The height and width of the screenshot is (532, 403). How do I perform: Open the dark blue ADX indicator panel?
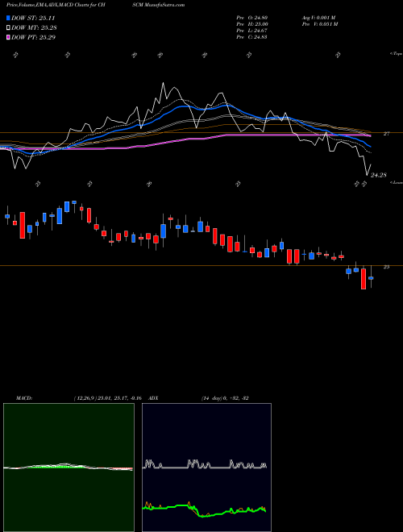206,468
